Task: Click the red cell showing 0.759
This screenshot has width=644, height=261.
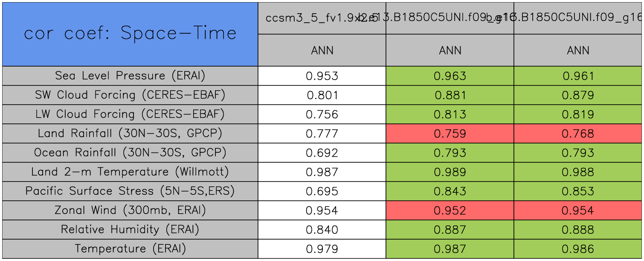Action: (x=450, y=133)
